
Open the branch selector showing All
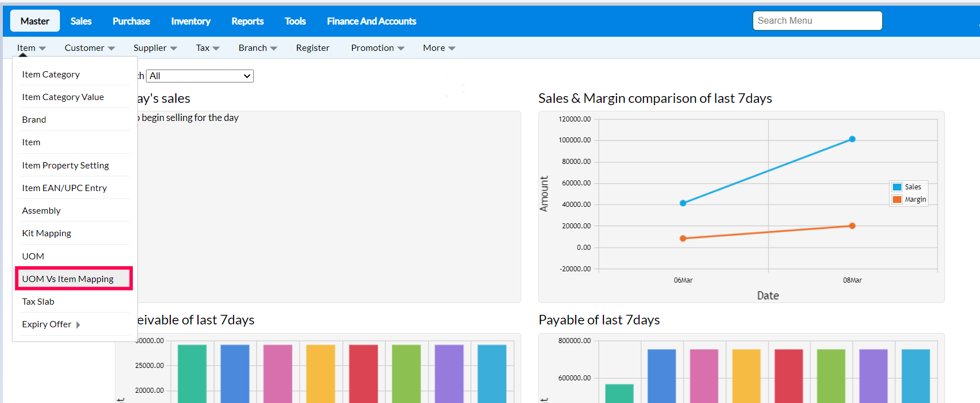tap(200, 76)
